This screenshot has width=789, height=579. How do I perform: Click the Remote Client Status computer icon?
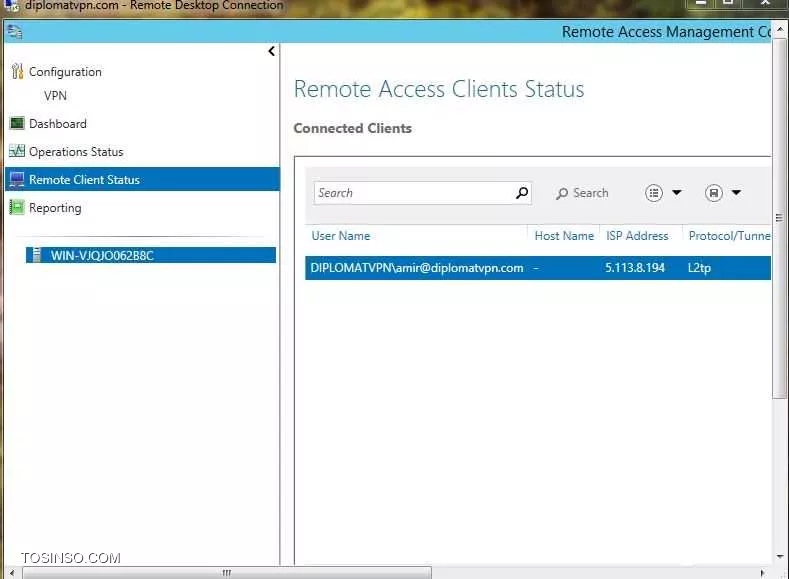coord(17,179)
